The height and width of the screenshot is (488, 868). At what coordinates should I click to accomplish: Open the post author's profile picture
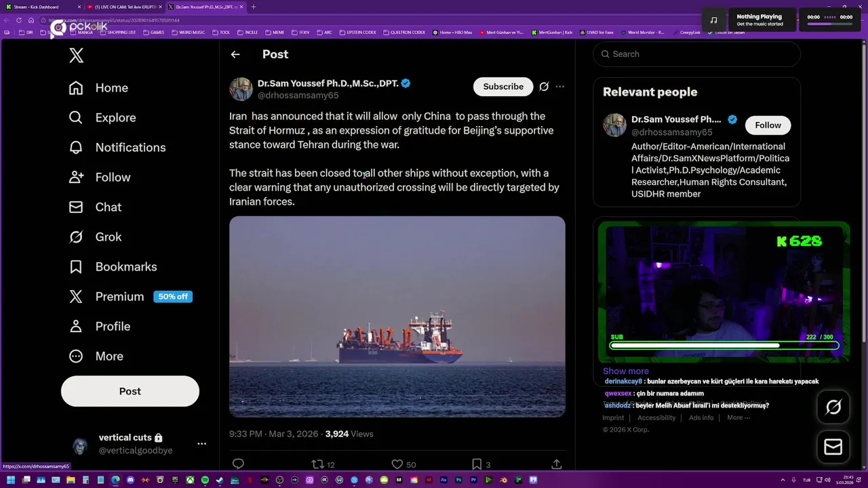coord(241,89)
